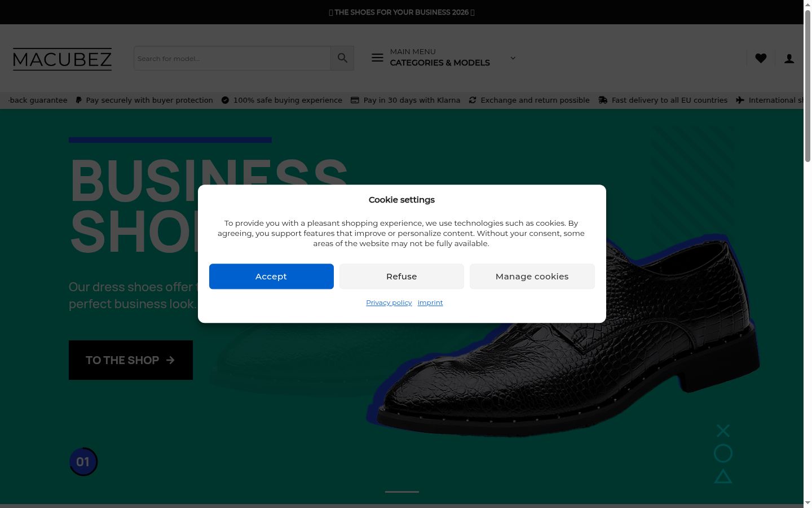Screen dimensions: 812x508
Task: Open the user account icon
Action: [x=789, y=58]
